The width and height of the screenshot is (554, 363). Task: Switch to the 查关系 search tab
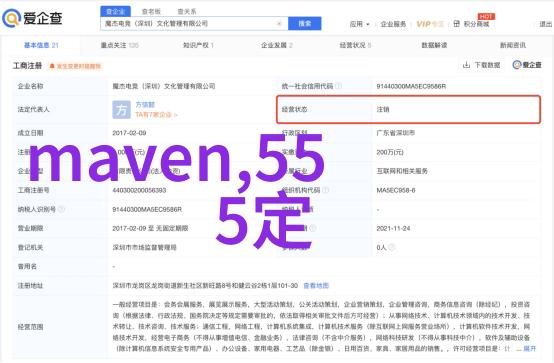[187, 12]
